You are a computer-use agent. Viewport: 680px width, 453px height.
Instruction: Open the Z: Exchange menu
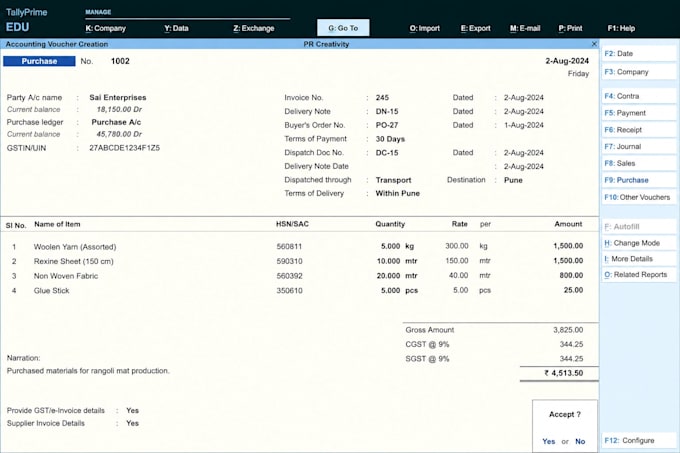(x=254, y=28)
